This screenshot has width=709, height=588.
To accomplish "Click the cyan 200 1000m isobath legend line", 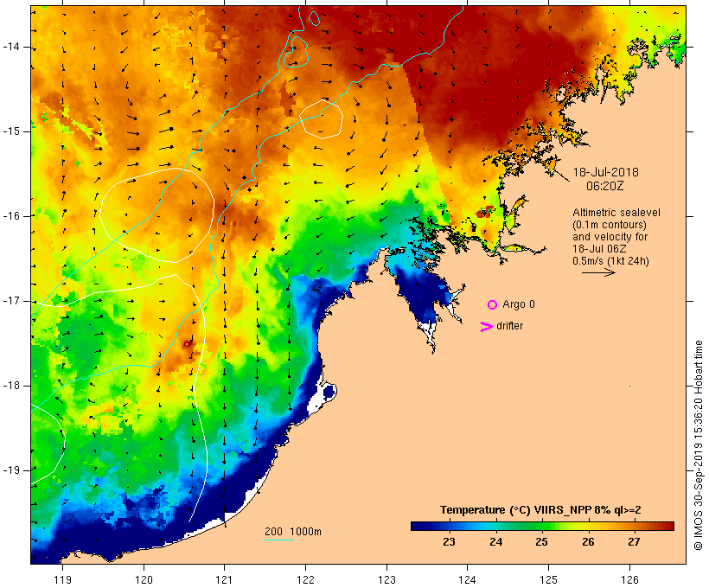I will click(279, 540).
